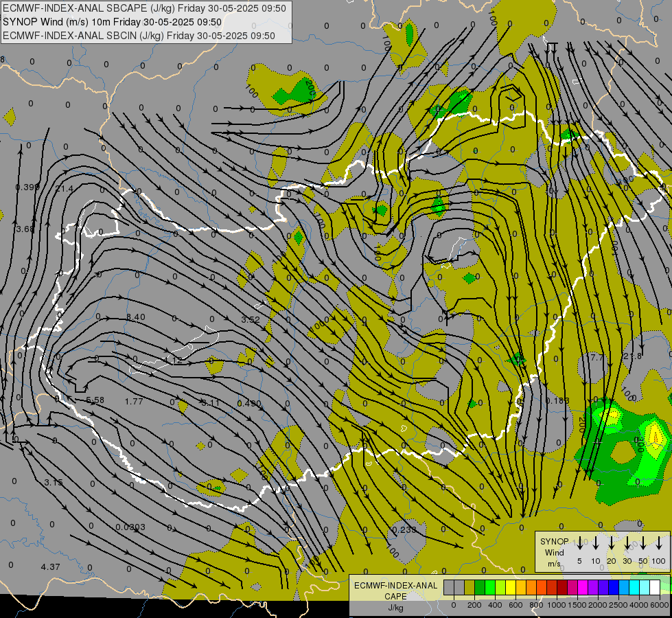Pick the white CAPE legend swatch
The height and width of the screenshot is (618, 672).
coord(656,587)
